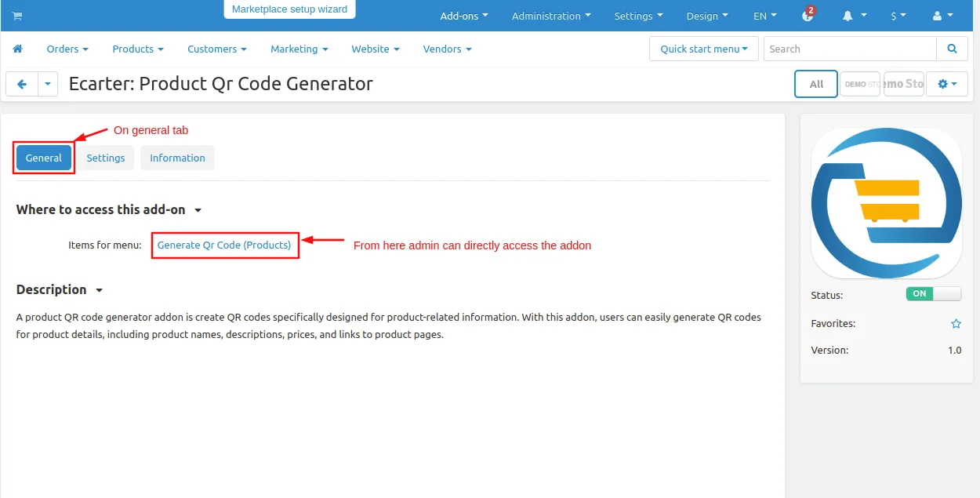Viewport: 980px width, 498px height.
Task: Open the Add-ons menu
Action: click(464, 16)
